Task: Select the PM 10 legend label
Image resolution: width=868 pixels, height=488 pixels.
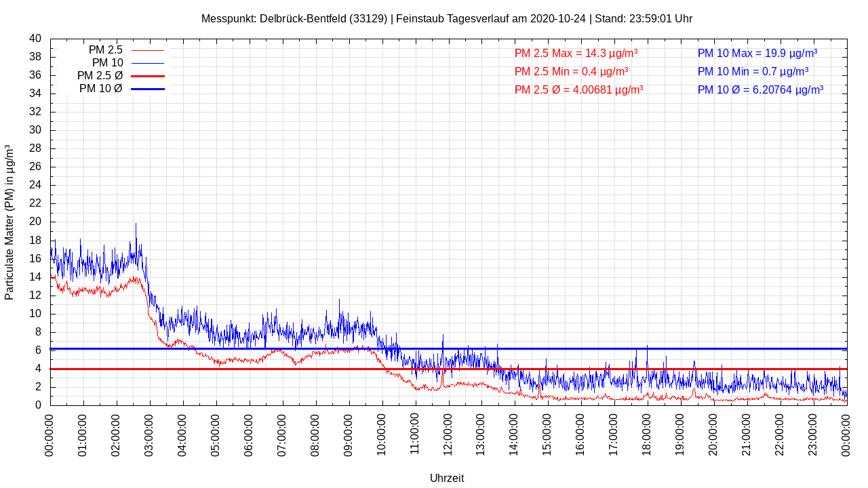Action: pyautogui.click(x=107, y=63)
